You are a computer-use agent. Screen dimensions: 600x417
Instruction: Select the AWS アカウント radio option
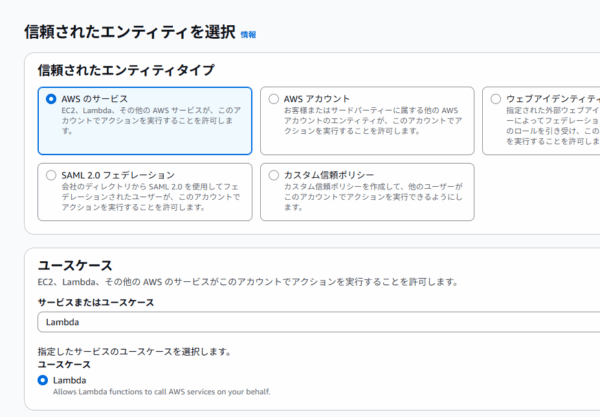point(274,99)
